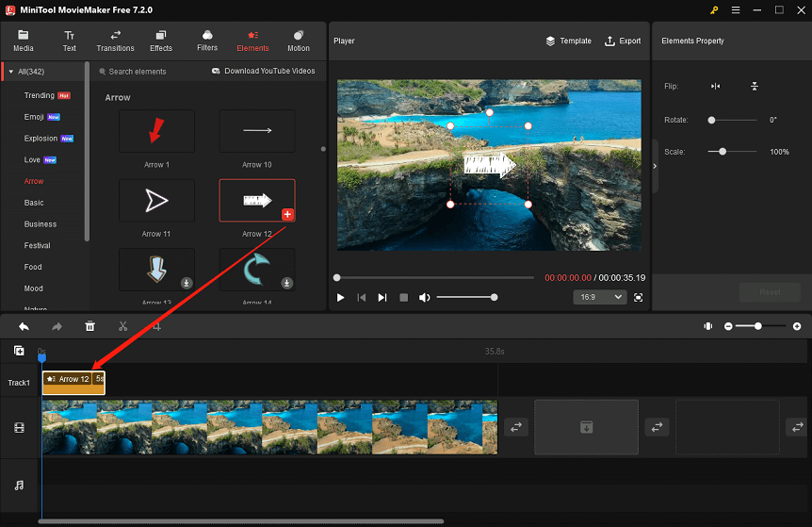Go to the next frame

[382, 298]
